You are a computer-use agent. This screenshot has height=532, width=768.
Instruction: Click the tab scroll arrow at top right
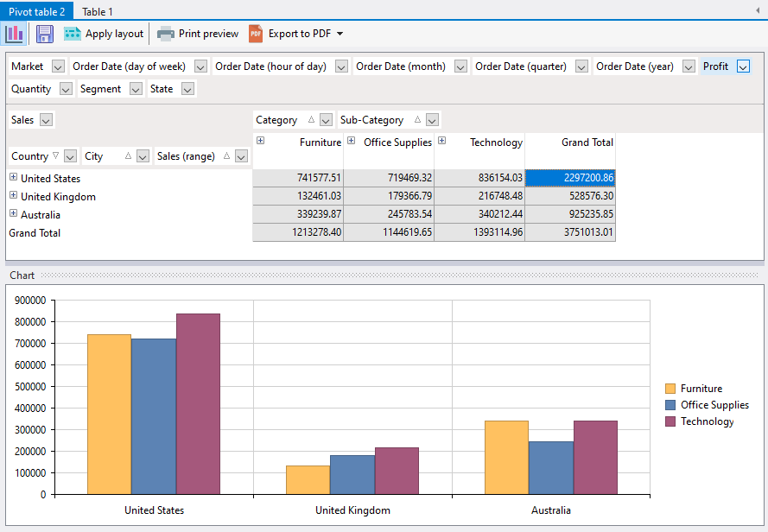pos(758,10)
